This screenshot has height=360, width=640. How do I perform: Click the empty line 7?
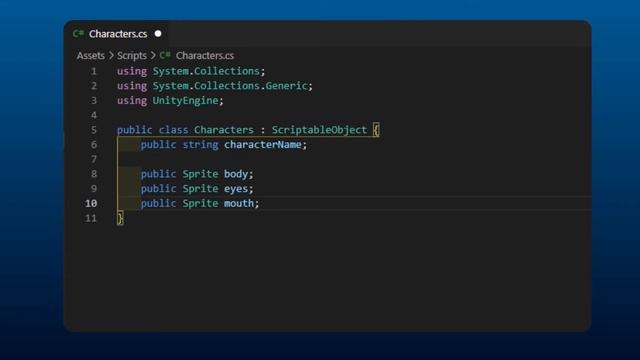click(x=354, y=159)
